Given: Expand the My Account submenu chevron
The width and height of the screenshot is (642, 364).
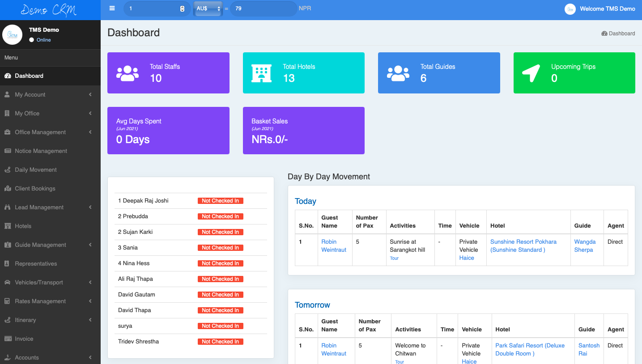Looking at the screenshot, I should pyautogui.click(x=90, y=95).
